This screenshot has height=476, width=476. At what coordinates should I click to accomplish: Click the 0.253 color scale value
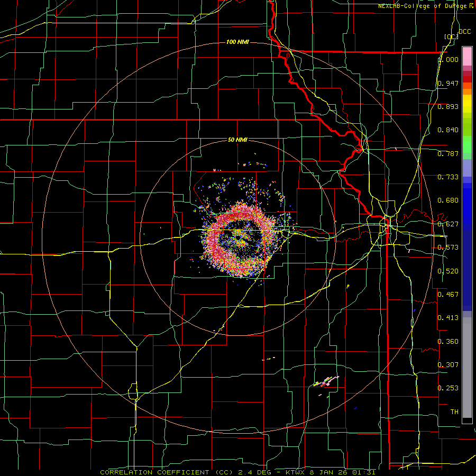coord(448,388)
